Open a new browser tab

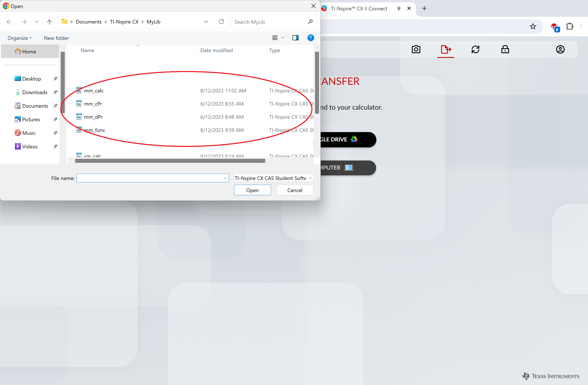[424, 8]
